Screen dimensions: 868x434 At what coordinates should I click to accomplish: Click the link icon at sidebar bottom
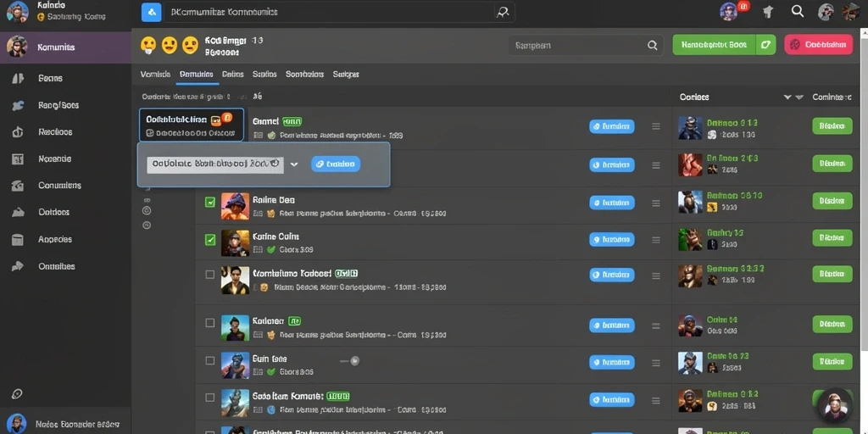tap(17, 394)
